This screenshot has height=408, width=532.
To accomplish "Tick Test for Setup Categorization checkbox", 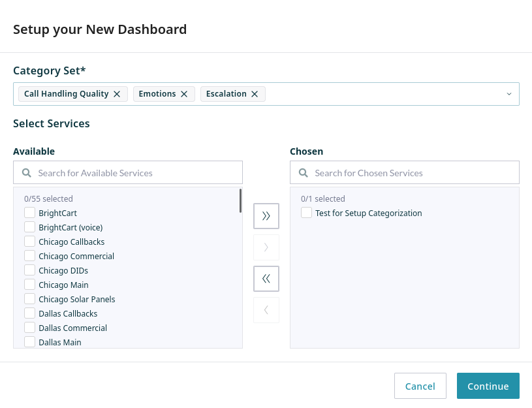I will pos(307,213).
